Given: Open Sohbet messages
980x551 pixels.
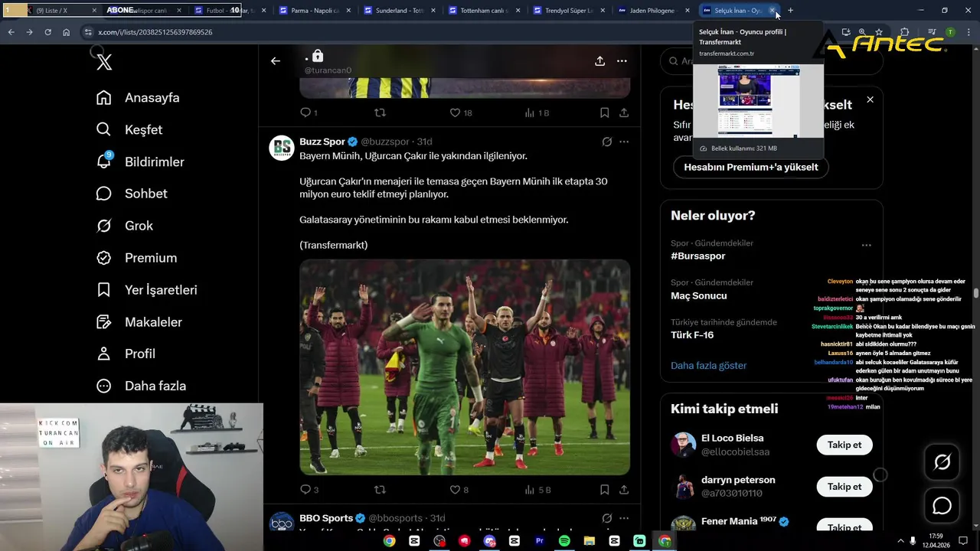Looking at the screenshot, I should 132,194.
